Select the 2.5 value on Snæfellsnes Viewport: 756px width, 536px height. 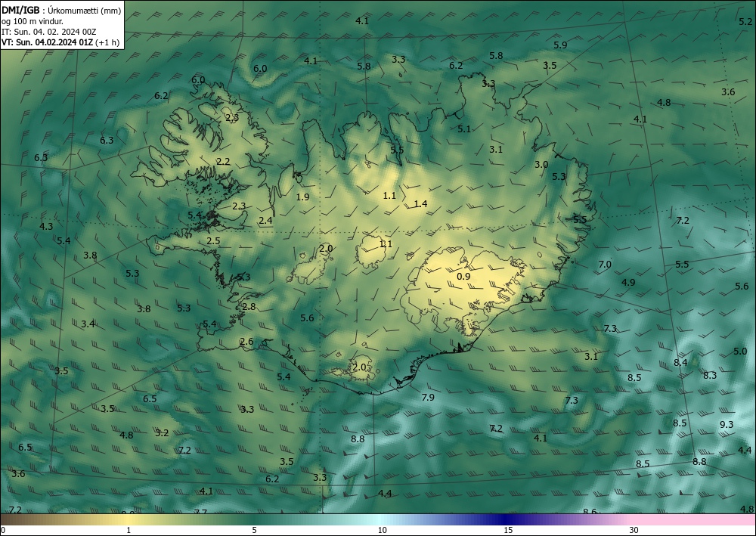pyautogui.click(x=213, y=241)
